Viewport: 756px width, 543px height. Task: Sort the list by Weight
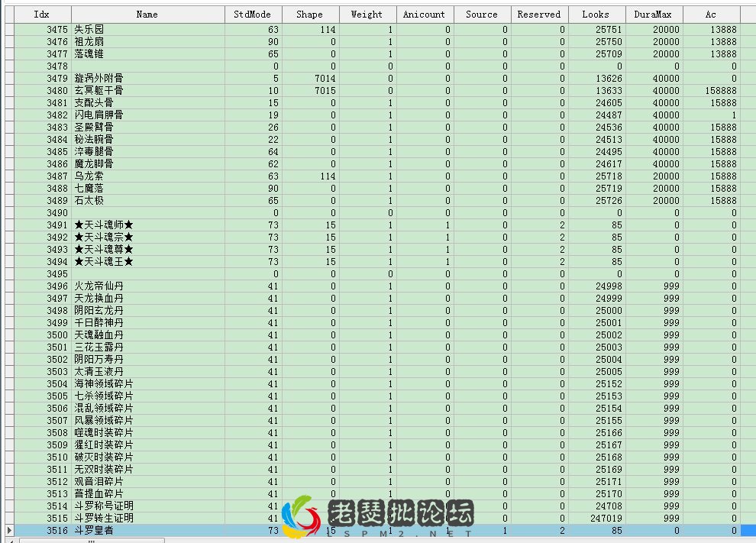click(x=367, y=13)
